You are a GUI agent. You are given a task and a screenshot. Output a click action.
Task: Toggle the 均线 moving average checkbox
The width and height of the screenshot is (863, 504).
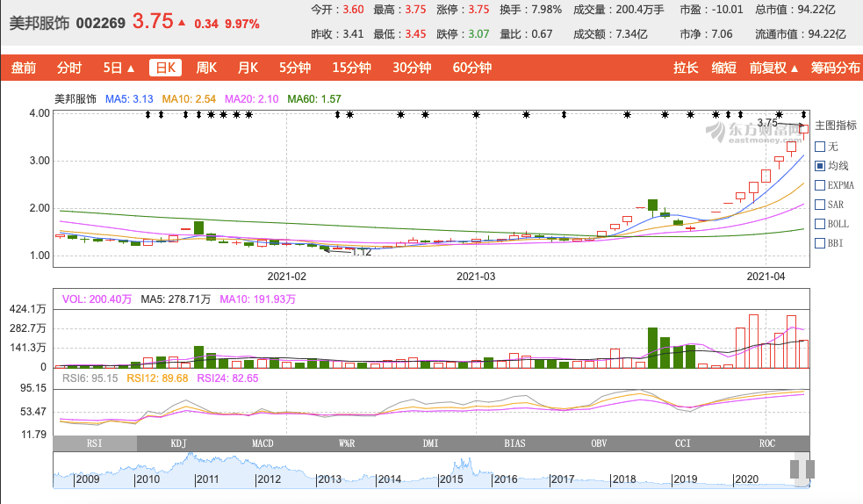point(820,166)
